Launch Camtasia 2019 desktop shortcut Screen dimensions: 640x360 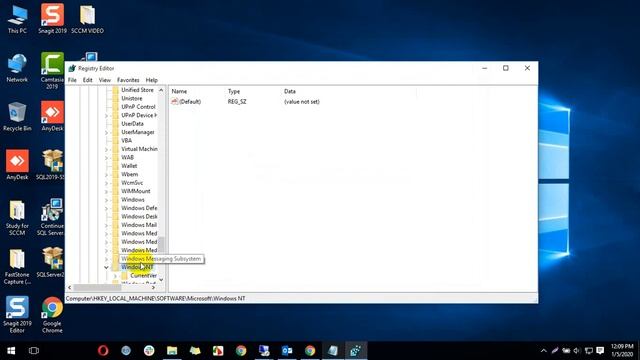[x=52, y=70]
